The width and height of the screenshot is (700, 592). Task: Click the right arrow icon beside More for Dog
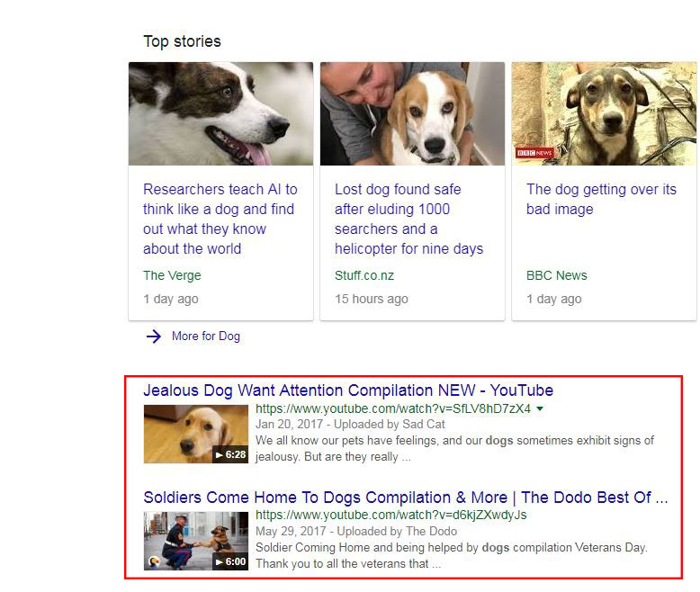point(154,336)
